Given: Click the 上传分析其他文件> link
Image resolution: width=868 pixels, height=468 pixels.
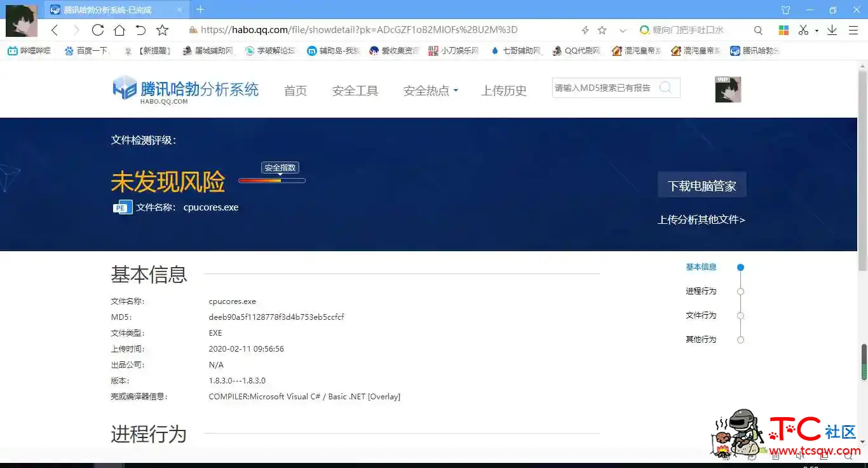Looking at the screenshot, I should pyautogui.click(x=702, y=219).
